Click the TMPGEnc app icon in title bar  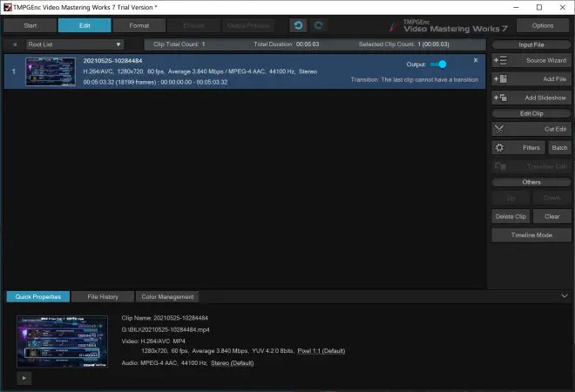click(x=7, y=7)
